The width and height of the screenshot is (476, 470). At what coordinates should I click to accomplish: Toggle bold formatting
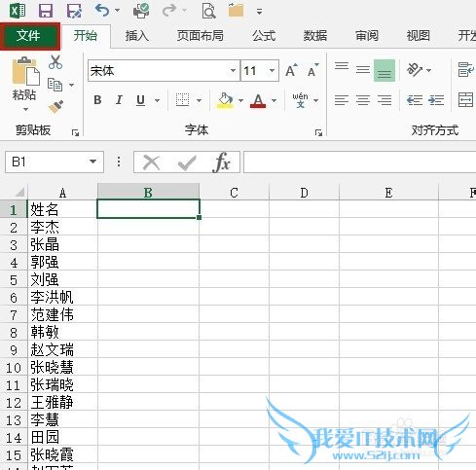(97, 100)
